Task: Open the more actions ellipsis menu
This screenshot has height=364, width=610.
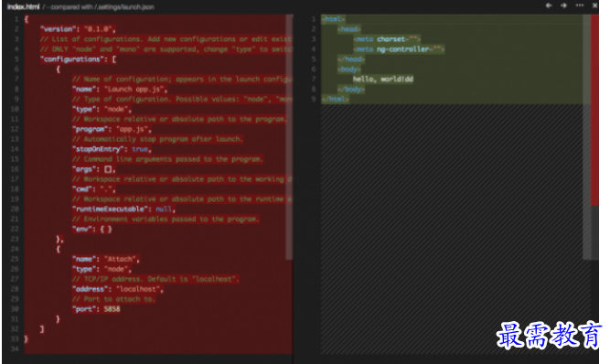Action: coord(580,5)
